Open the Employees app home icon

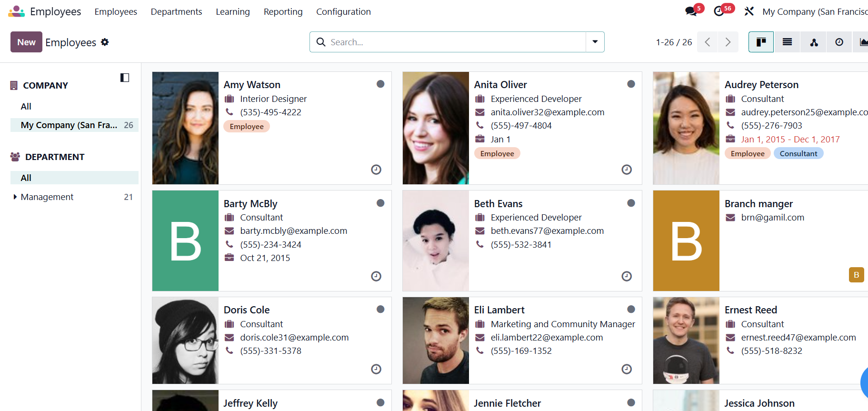(x=16, y=11)
